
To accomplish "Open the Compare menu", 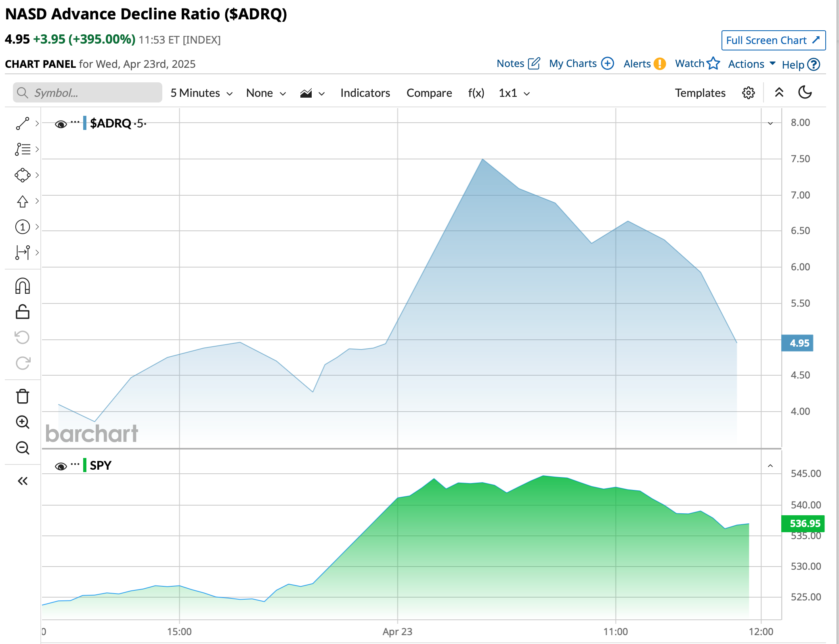I will point(429,93).
